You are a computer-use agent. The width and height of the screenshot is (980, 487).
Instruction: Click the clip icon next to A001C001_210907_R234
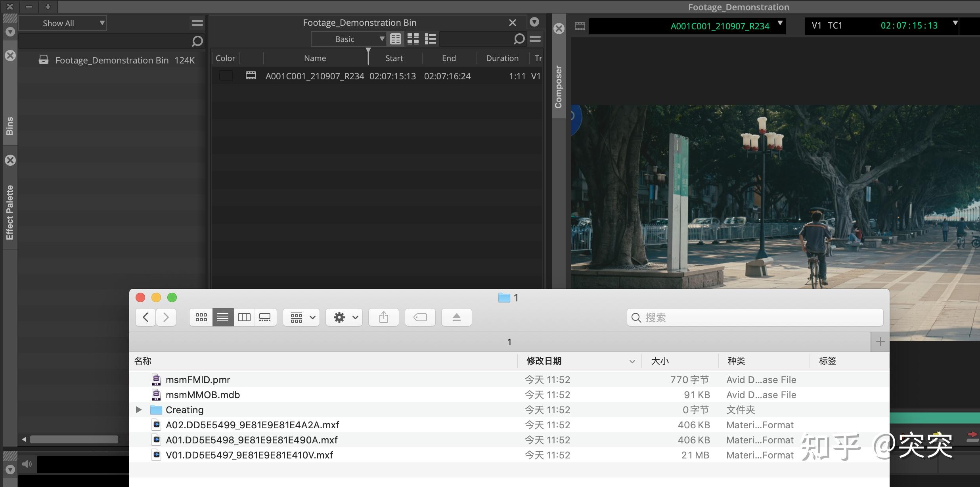251,76
